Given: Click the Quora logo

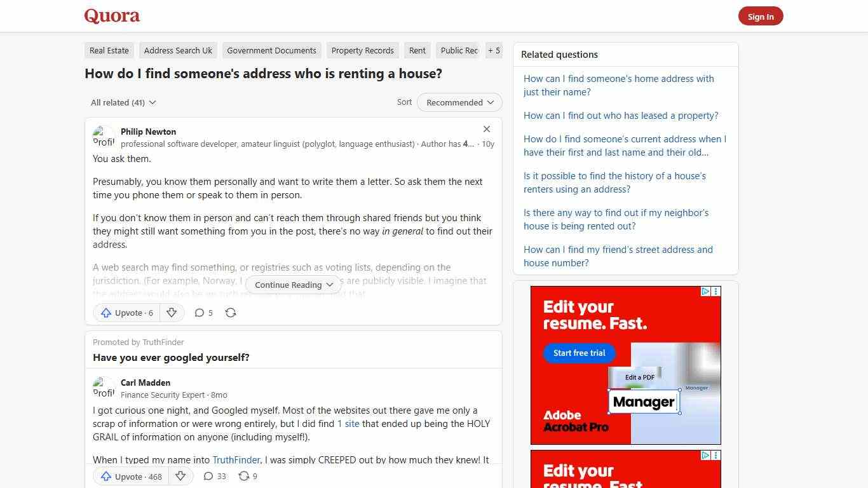Looking at the screenshot, I should (111, 16).
